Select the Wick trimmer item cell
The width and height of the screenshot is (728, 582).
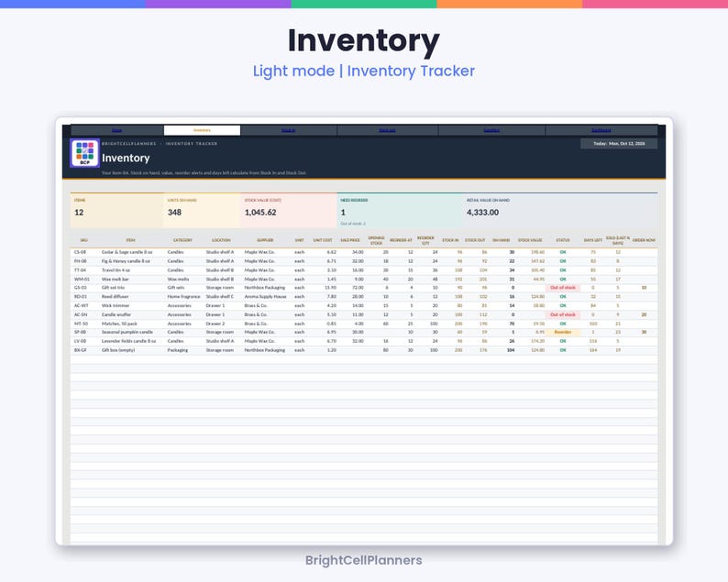116,306
